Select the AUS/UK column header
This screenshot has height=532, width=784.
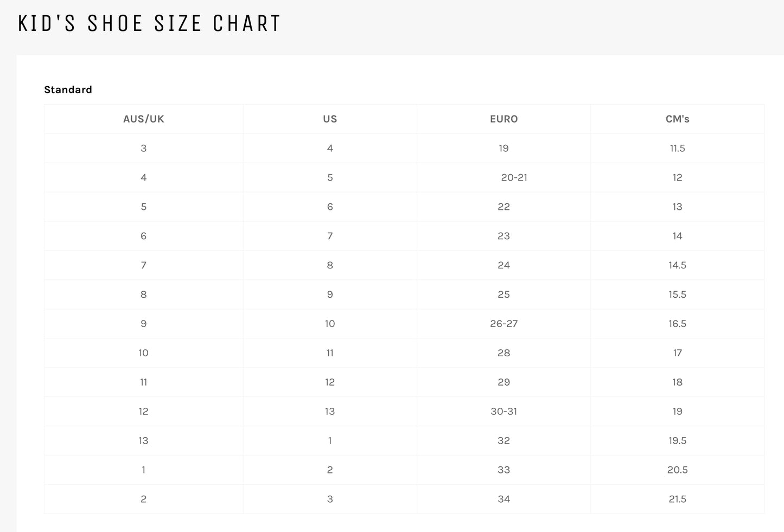click(143, 119)
